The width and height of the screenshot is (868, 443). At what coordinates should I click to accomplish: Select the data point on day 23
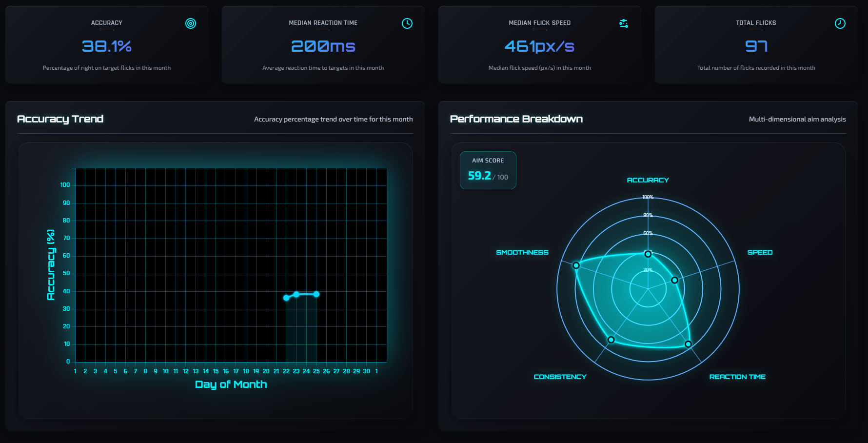296,294
